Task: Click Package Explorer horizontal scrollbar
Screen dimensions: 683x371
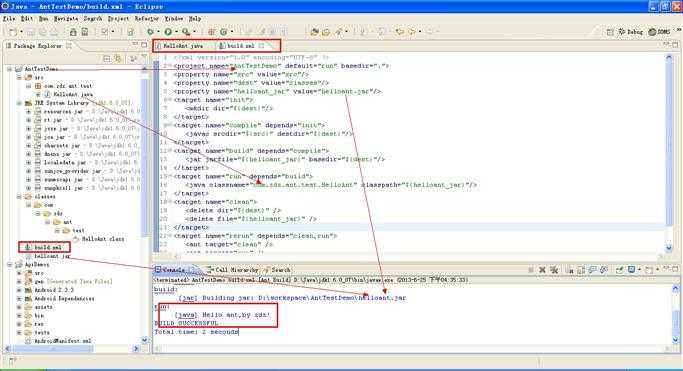Action: point(72,349)
